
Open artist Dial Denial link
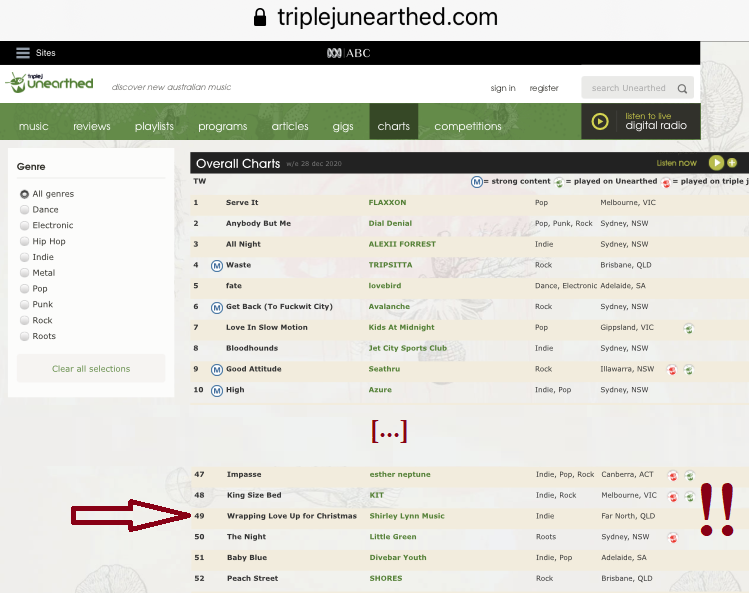390,224
